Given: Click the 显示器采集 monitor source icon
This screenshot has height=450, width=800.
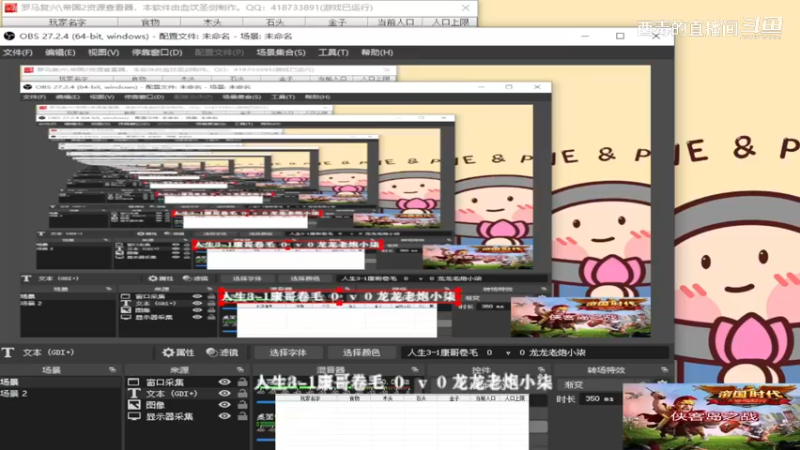Looking at the screenshot, I should (134, 416).
